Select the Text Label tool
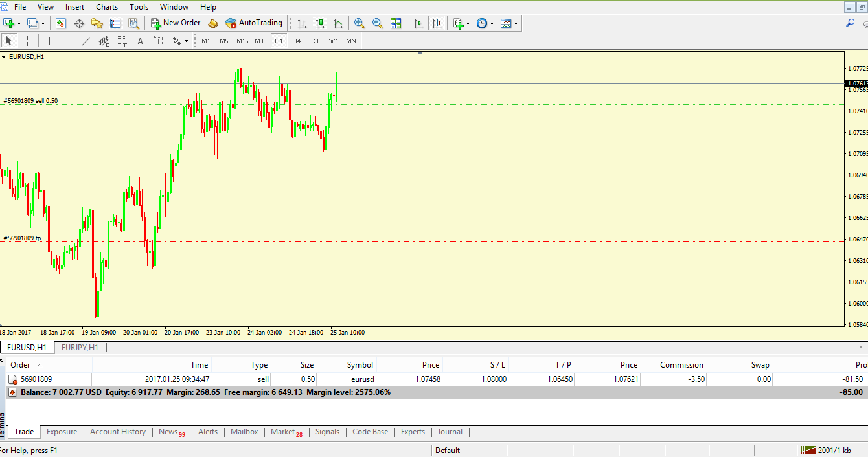The width and height of the screenshot is (868, 457). coord(158,40)
